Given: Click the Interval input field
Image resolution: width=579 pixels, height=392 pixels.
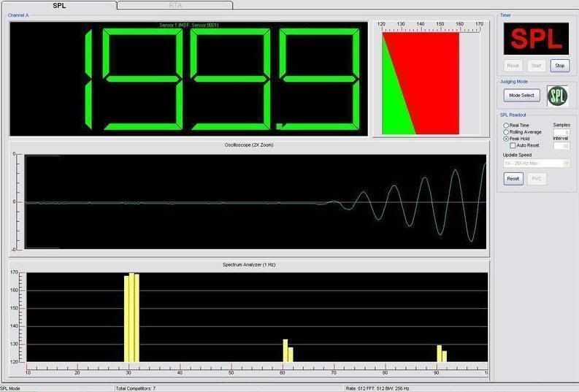Looking at the screenshot, I should click(x=561, y=146).
